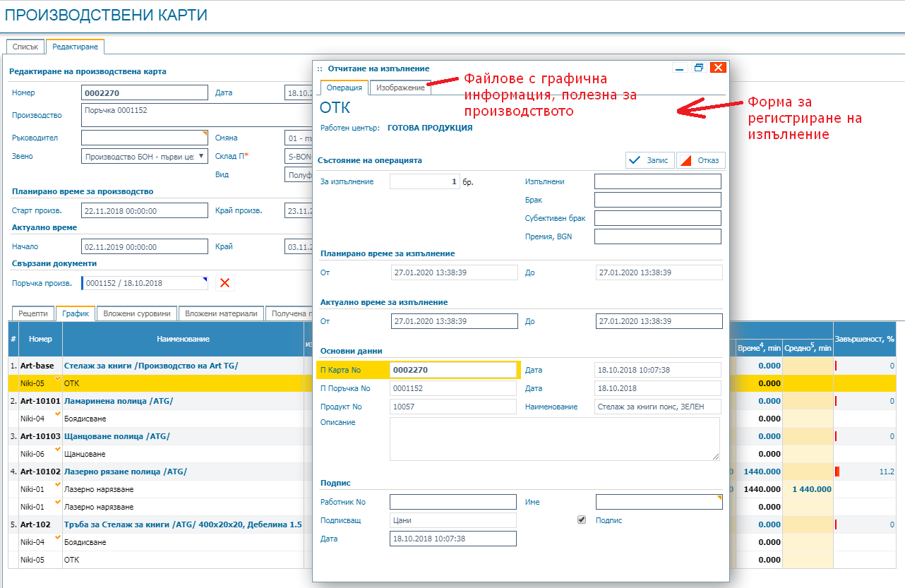Viewport: 905px width, 588px height.
Task: Open the Стелаж за книги /Производство на Art TG/ row
Action: point(151,366)
